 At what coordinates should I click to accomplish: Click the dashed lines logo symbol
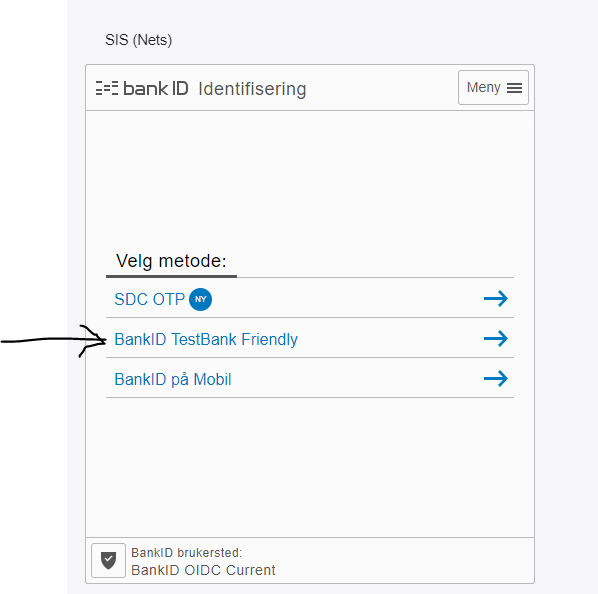click(107, 88)
